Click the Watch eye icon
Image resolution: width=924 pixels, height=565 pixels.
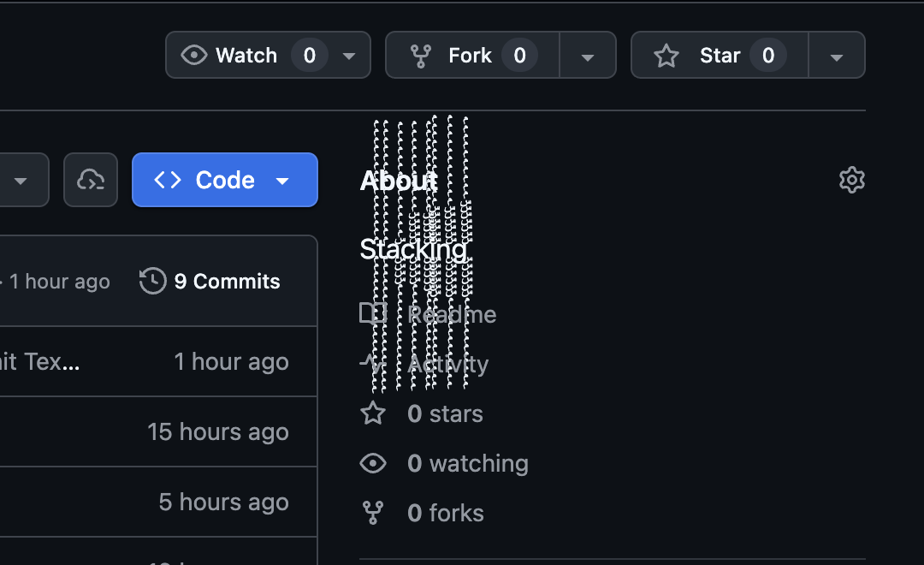pyautogui.click(x=194, y=56)
